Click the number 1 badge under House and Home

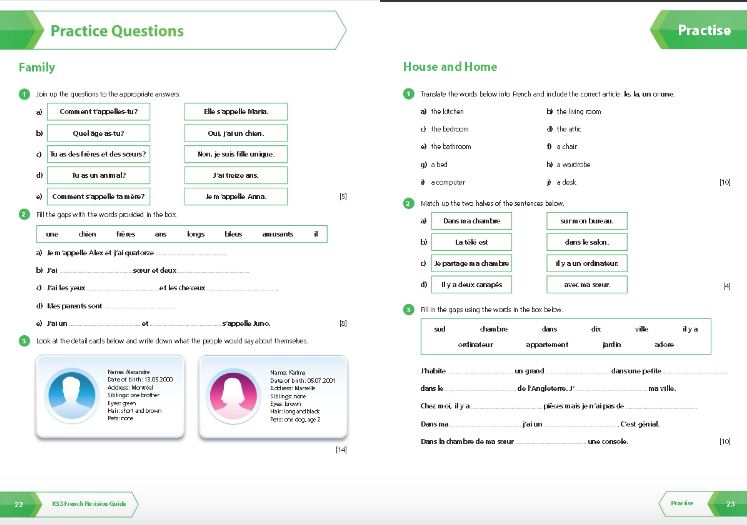(409, 94)
